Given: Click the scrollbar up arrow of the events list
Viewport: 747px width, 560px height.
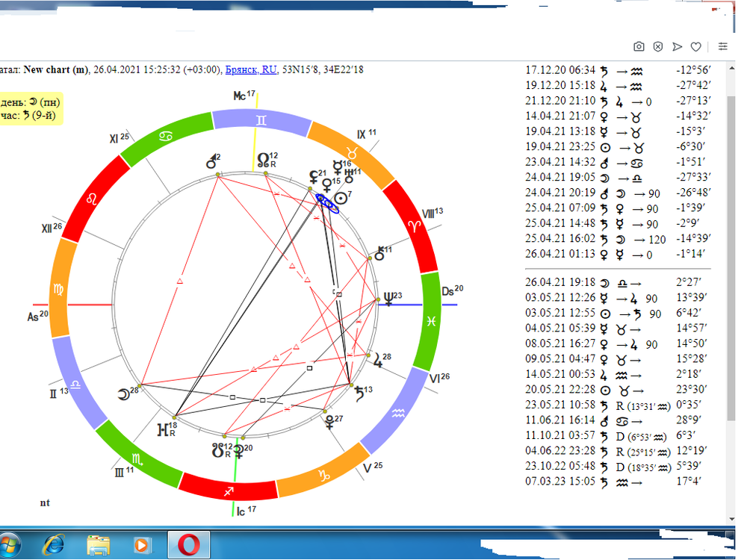Looking at the screenshot, I should (732, 69).
